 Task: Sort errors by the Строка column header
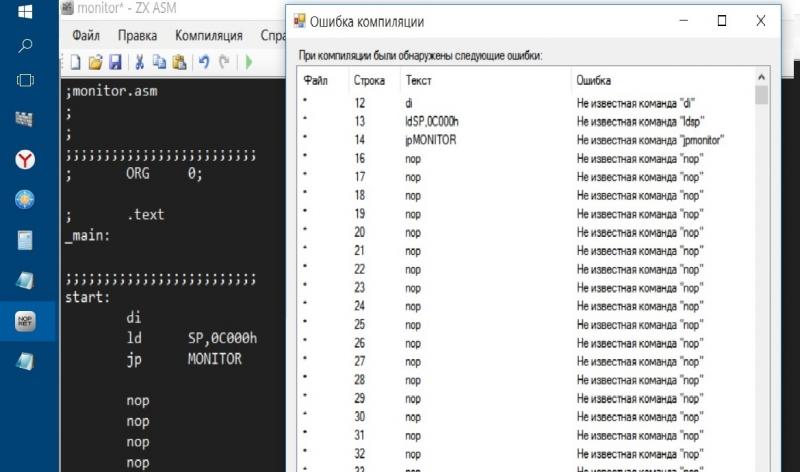370,80
